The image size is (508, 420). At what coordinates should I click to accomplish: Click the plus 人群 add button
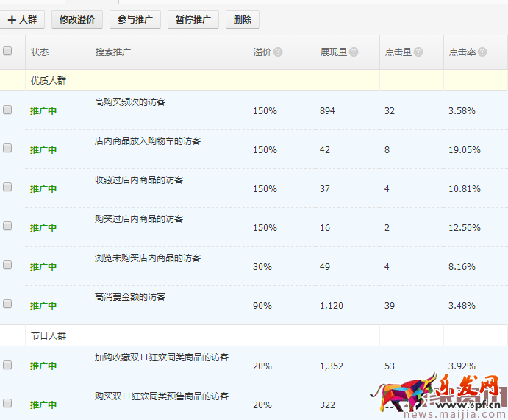23,20
